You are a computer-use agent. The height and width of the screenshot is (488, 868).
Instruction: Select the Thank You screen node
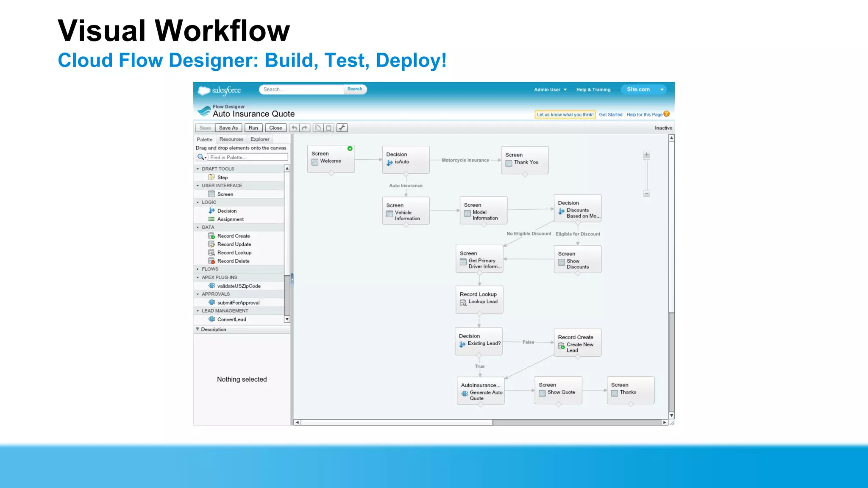[525, 160]
